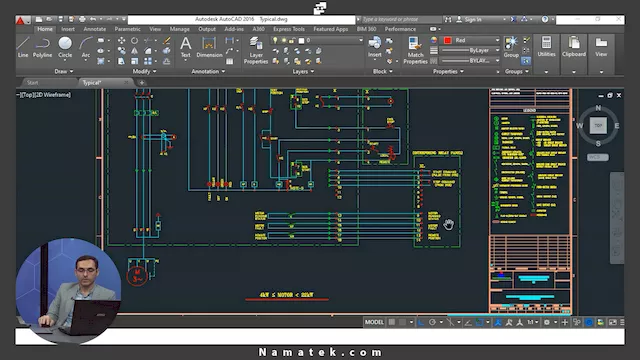Screen dimensions: 640x360
Task: Click the Copy tool in Modify panel
Action: tap(121, 51)
